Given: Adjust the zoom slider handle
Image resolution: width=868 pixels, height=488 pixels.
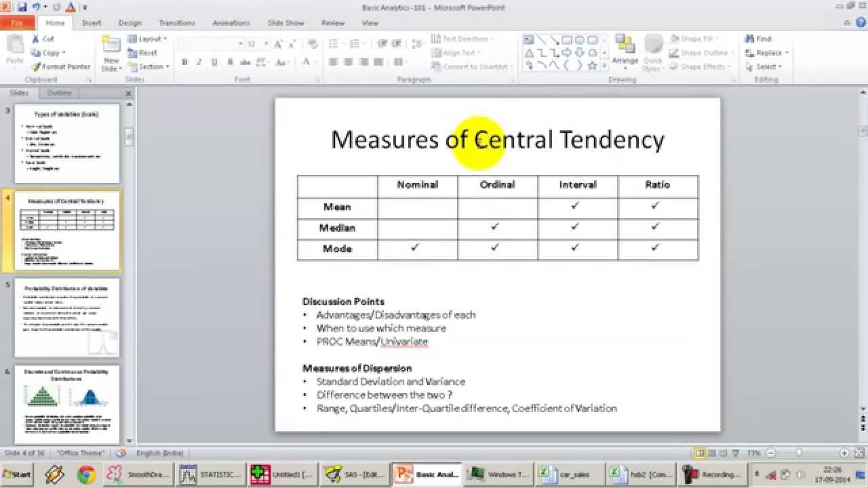Looking at the screenshot, I should (799, 453).
